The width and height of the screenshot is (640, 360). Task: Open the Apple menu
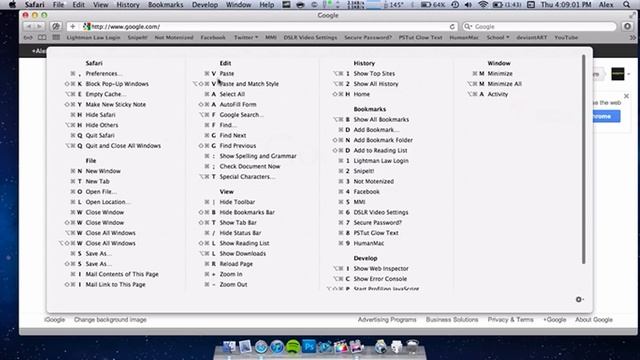pos(12,5)
